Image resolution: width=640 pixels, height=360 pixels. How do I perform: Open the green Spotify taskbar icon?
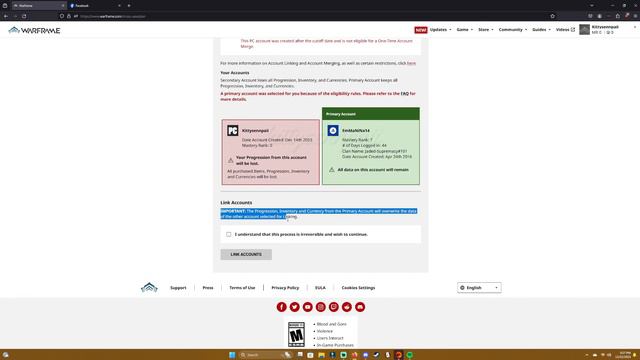coord(409,355)
